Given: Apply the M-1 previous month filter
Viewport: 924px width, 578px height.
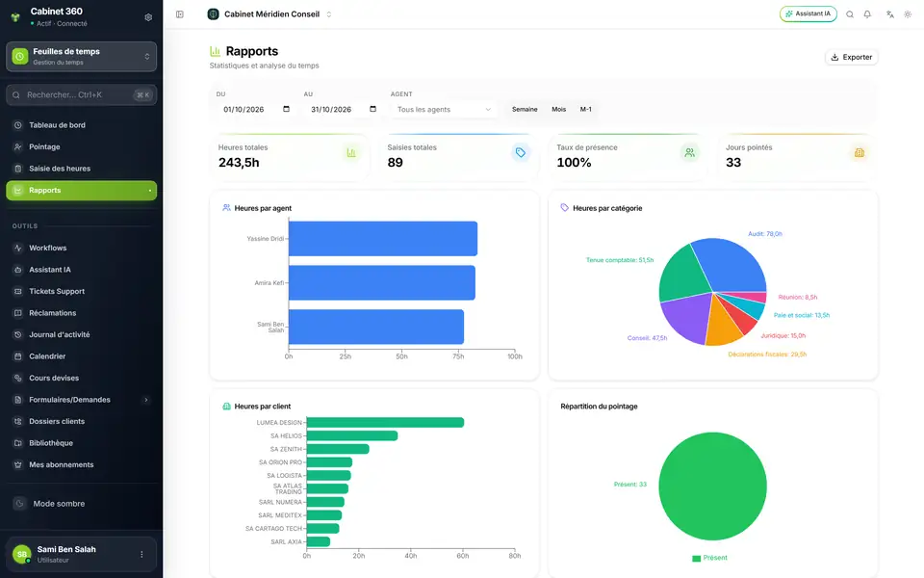Looking at the screenshot, I should pyautogui.click(x=586, y=109).
